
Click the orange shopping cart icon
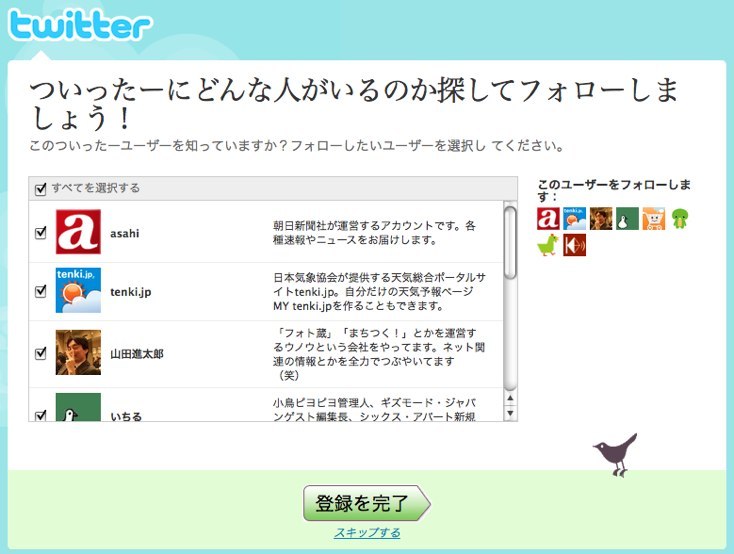point(653,218)
